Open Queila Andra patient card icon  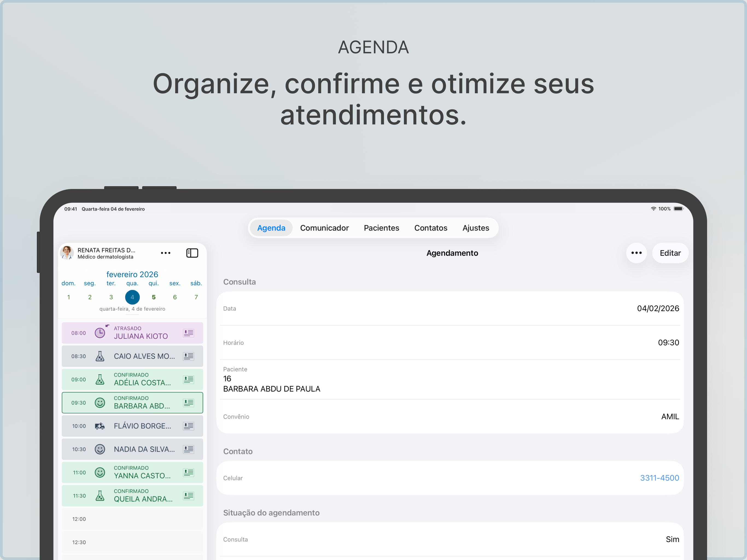point(188,496)
